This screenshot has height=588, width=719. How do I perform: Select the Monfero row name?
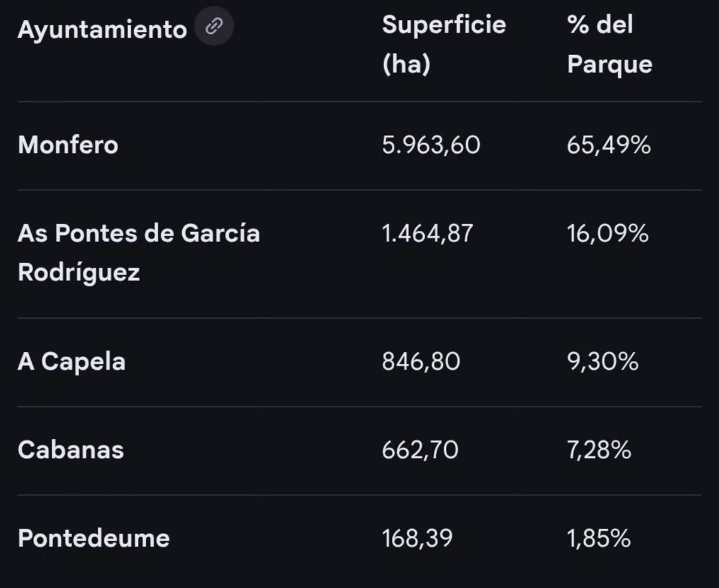point(68,144)
